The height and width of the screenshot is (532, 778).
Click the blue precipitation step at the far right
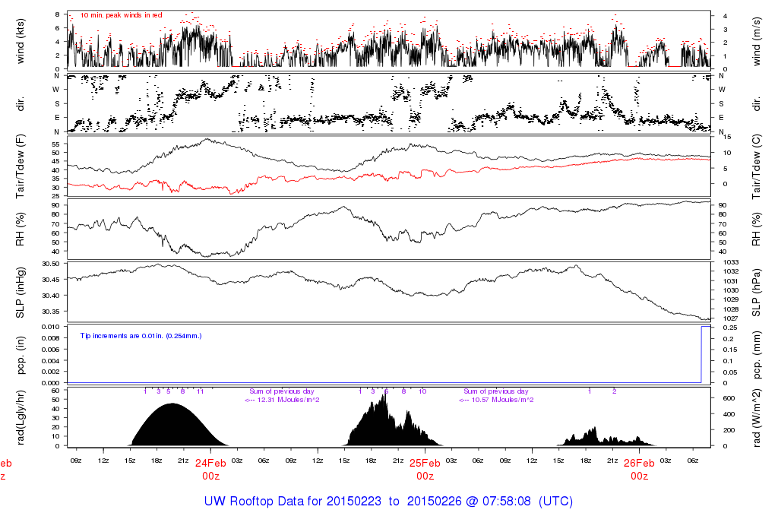point(702,353)
